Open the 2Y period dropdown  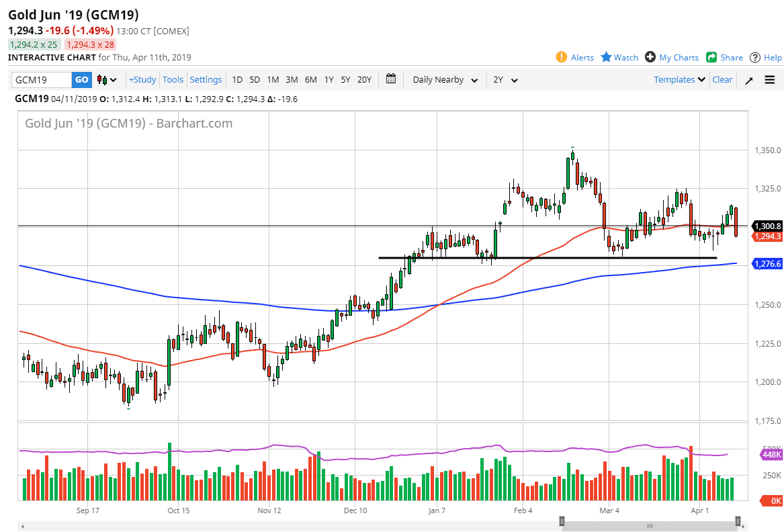click(505, 80)
